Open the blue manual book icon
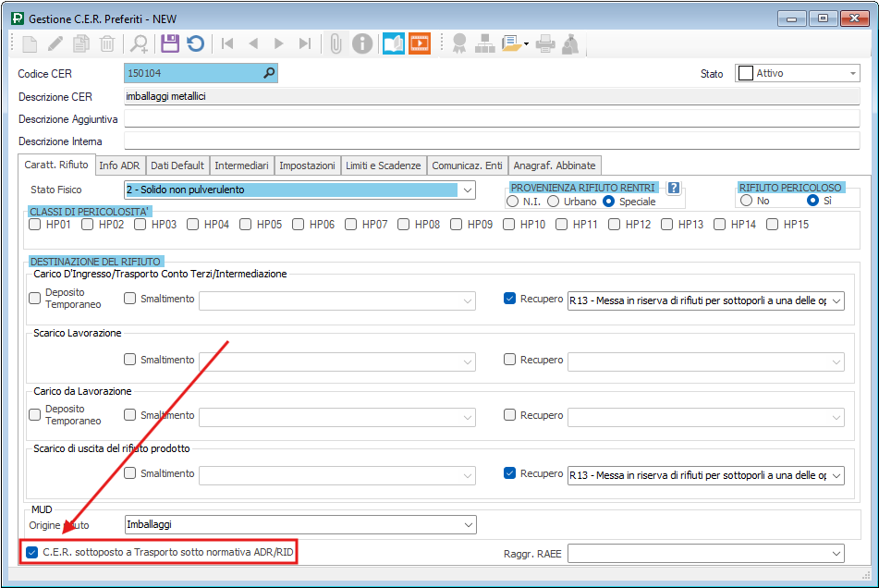The height and width of the screenshot is (588, 879). pyautogui.click(x=394, y=43)
